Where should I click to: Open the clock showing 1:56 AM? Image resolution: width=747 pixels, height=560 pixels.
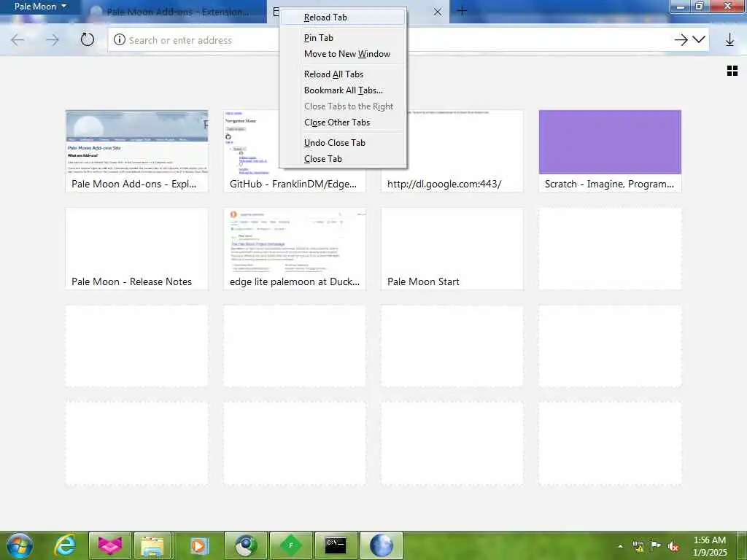pyautogui.click(x=710, y=546)
